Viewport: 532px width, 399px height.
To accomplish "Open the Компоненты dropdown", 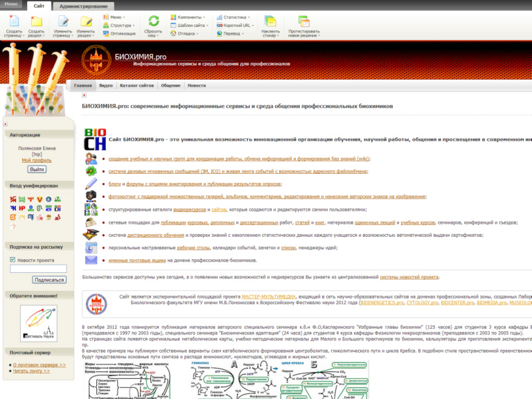I will point(188,17).
